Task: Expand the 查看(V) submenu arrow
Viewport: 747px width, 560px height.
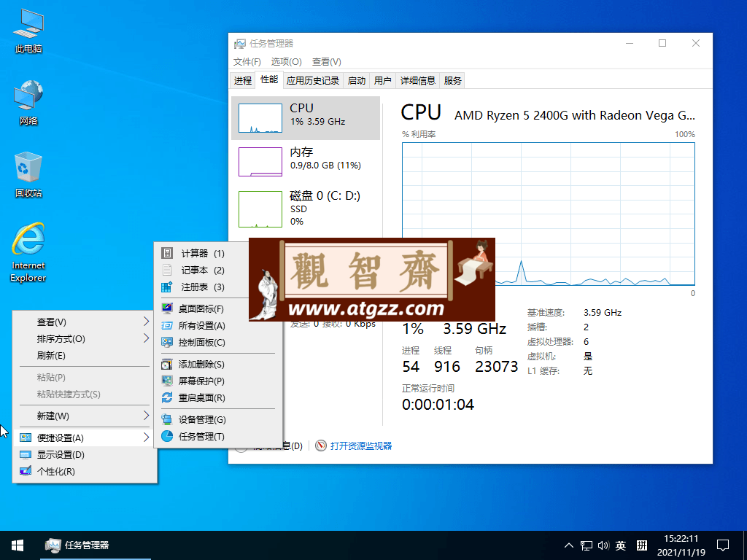Action: click(x=146, y=322)
